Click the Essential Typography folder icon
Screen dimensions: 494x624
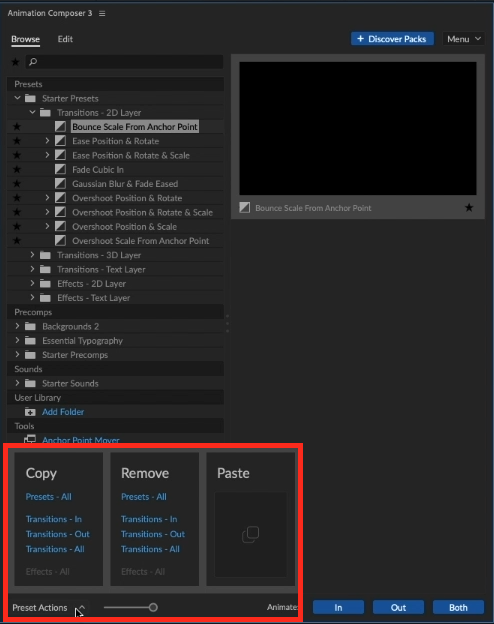(30, 341)
